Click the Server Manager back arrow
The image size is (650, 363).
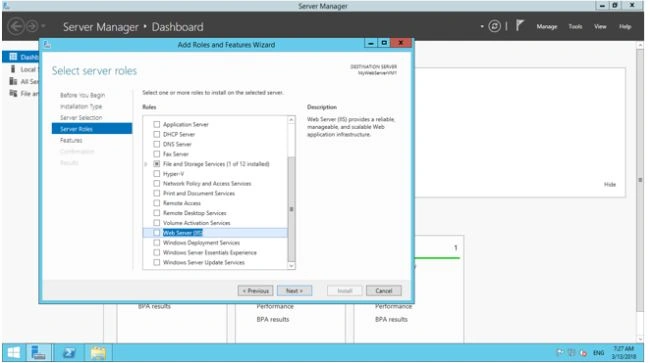click(x=16, y=27)
